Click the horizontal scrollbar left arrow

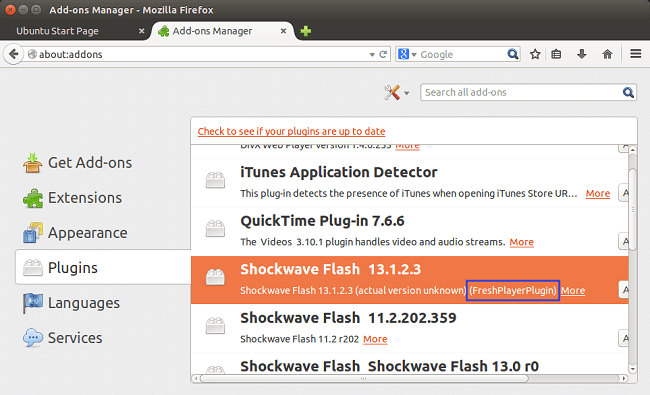(196, 378)
